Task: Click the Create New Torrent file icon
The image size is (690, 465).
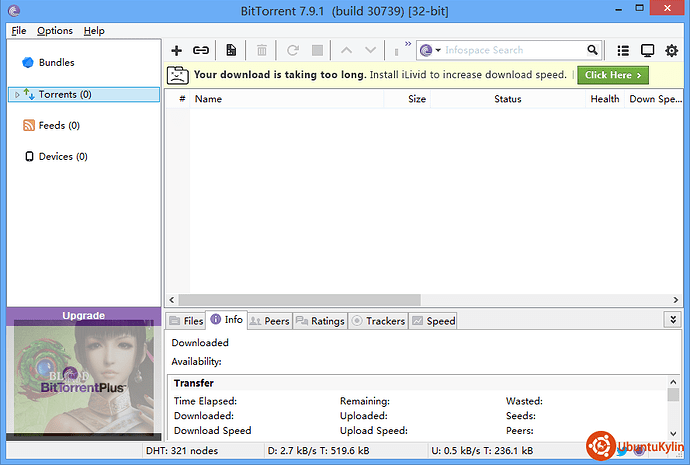Action: 231,51
